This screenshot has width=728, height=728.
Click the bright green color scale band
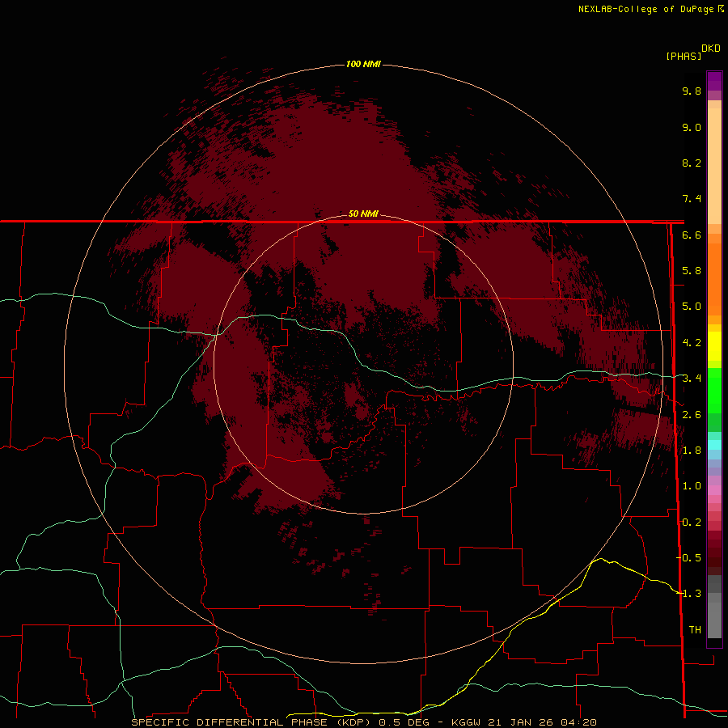click(714, 390)
